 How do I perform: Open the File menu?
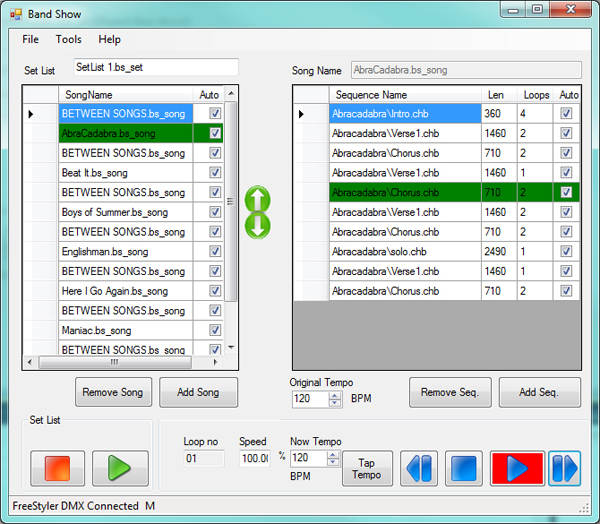coord(31,39)
